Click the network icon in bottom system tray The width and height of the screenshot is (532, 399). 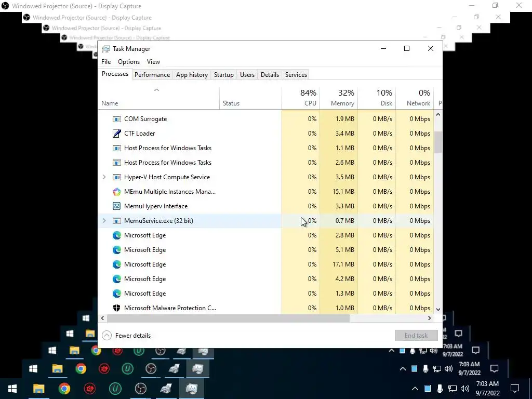(x=453, y=389)
